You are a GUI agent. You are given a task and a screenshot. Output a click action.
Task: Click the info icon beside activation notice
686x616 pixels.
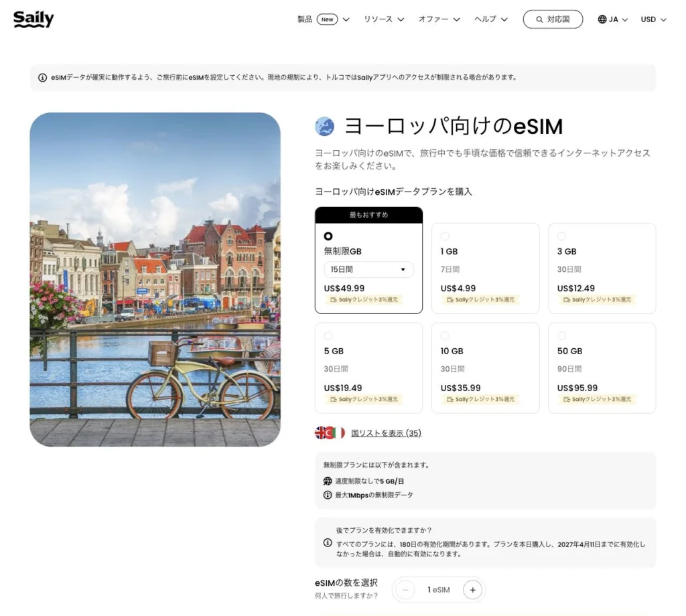pyautogui.click(x=327, y=543)
